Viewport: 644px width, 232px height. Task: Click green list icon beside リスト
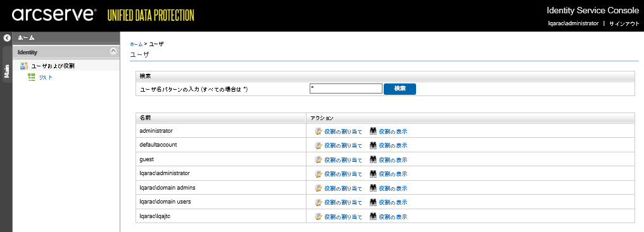pos(32,78)
